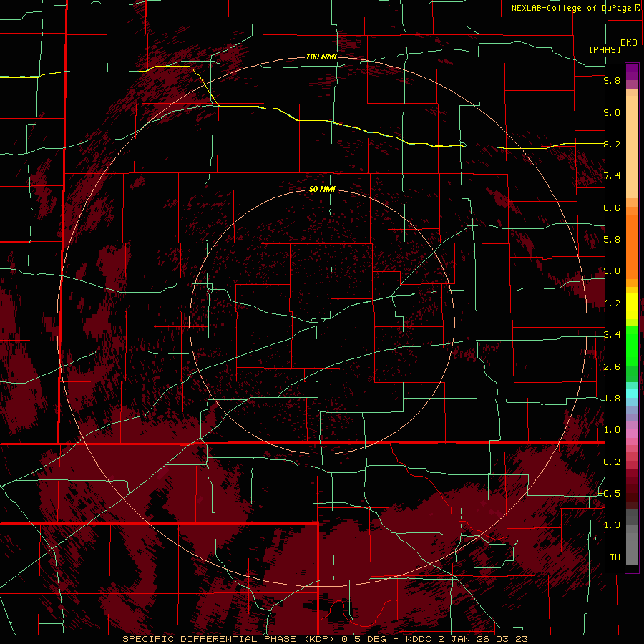Click the 3.4 value on the scale
Viewport: 644px width, 644px height.
612,334
